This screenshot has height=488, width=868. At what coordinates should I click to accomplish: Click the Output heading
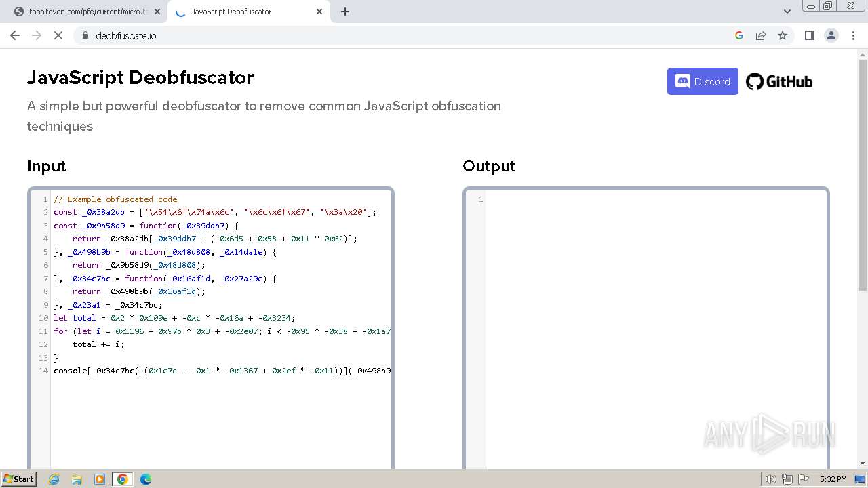point(489,166)
